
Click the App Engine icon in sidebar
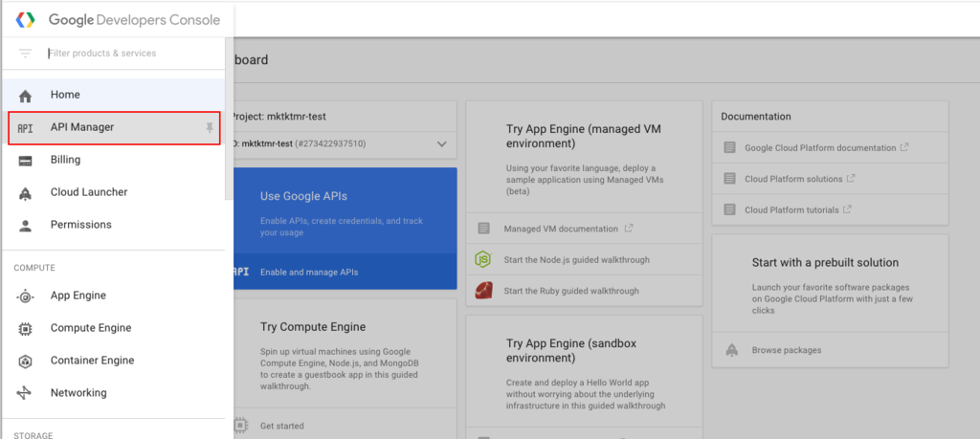pos(25,296)
